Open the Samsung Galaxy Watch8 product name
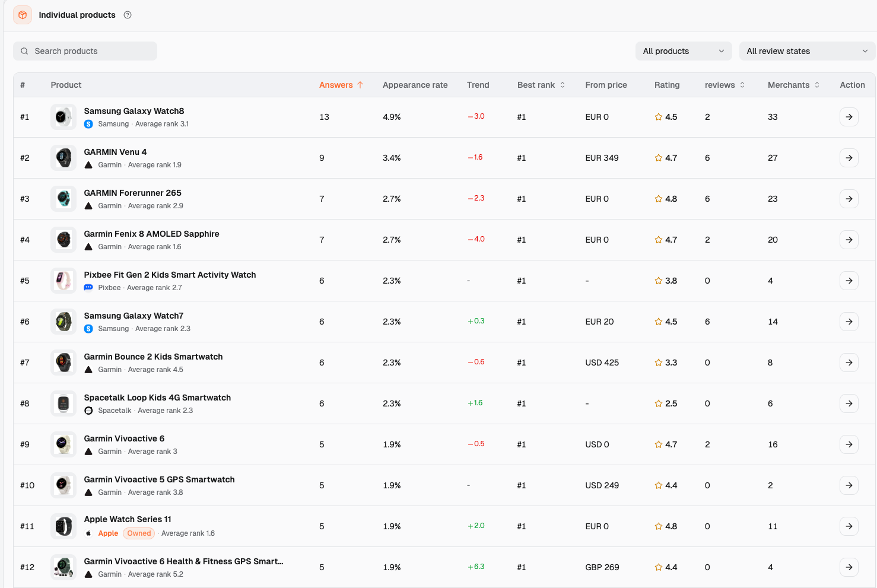 pyautogui.click(x=134, y=111)
